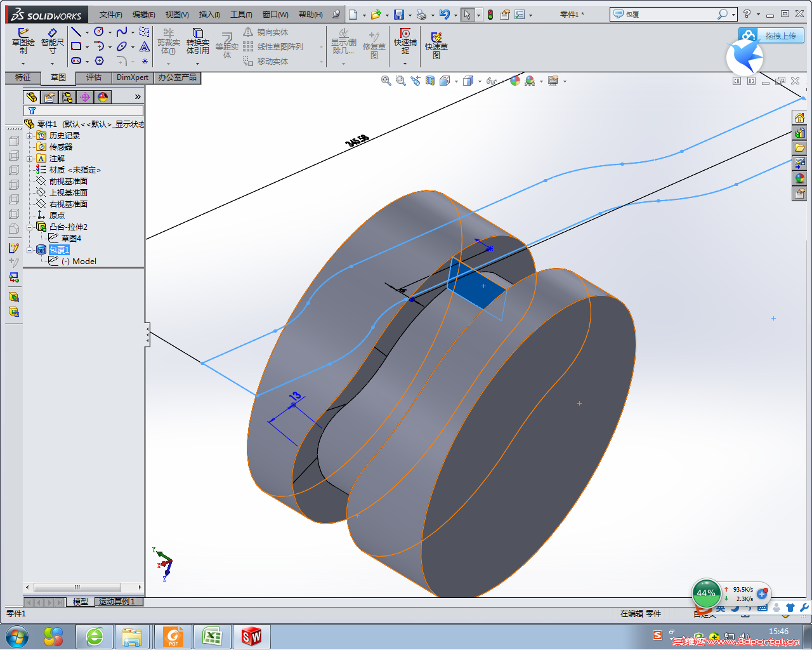The image size is (812, 650).
Task: Select the Spline sketch tool
Action: [122, 32]
